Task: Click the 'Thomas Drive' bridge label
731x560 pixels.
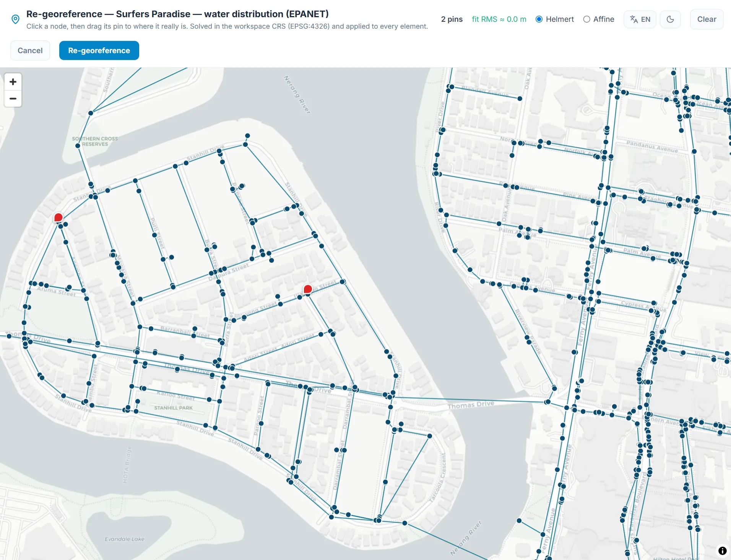Action: coord(471,405)
